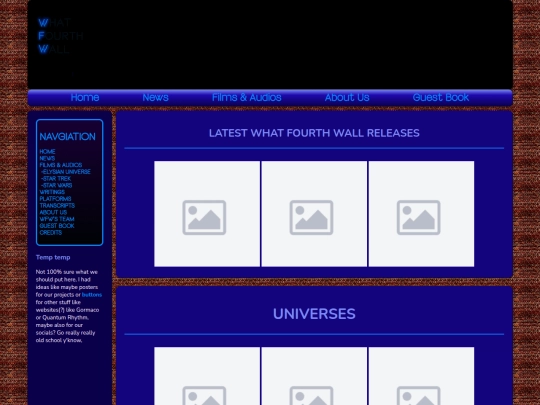Open Guest Book in the top navigation bar

440,97
